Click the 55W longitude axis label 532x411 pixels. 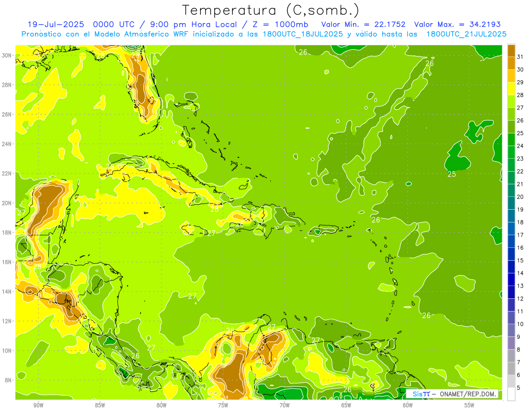tap(469, 406)
